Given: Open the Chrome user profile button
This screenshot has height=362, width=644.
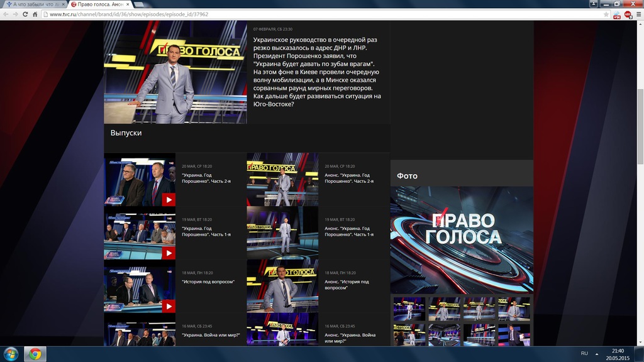Looking at the screenshot, I should pos(594,4).
